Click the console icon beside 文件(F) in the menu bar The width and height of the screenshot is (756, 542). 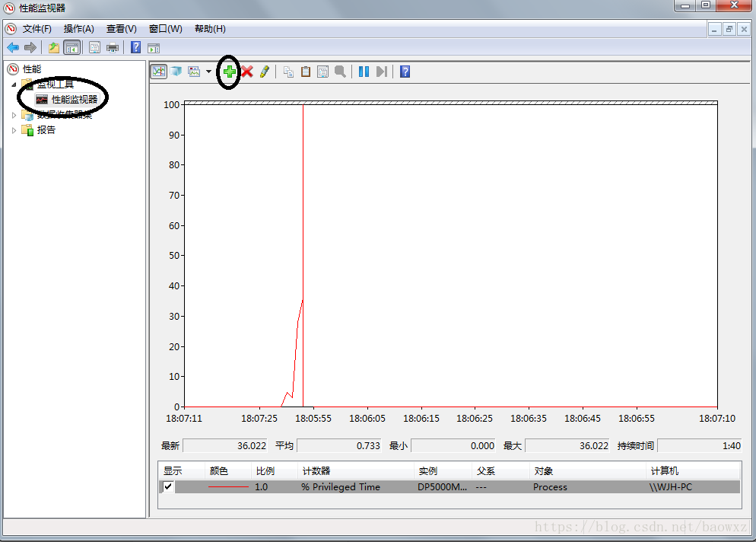point(11,29)
